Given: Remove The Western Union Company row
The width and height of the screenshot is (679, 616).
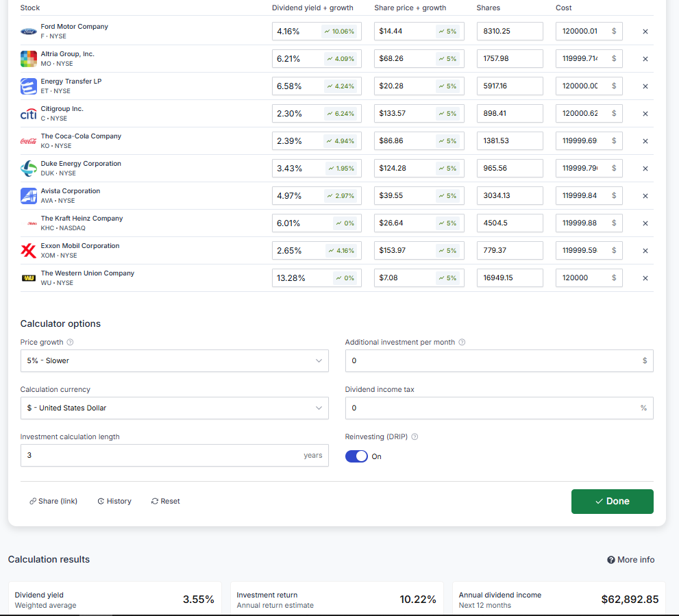Looking at the screenshot, I should (645, 278).
